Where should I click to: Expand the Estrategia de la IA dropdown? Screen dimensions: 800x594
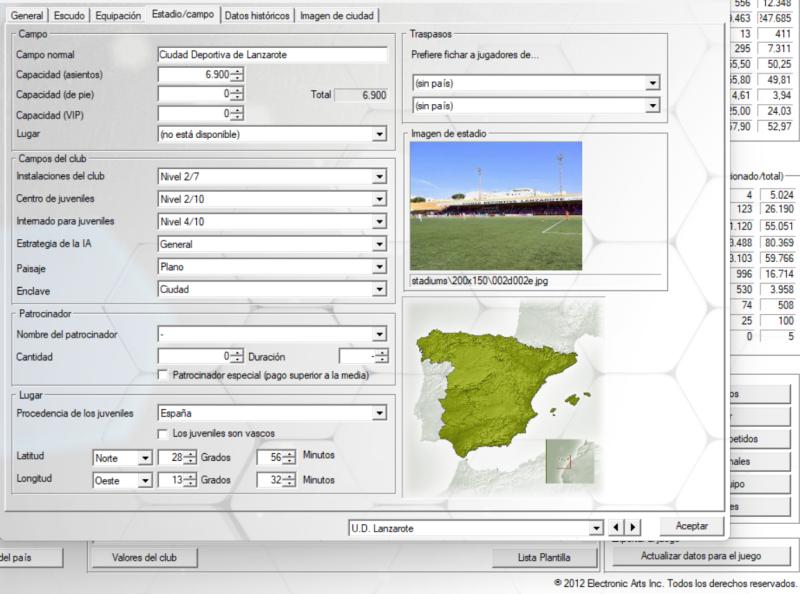379,244
